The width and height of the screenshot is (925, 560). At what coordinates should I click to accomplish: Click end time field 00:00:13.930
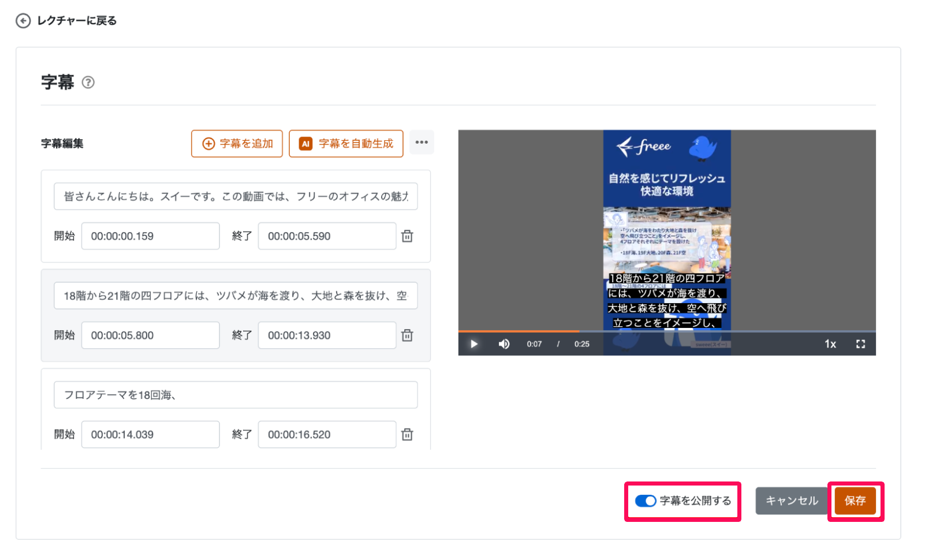327,335
